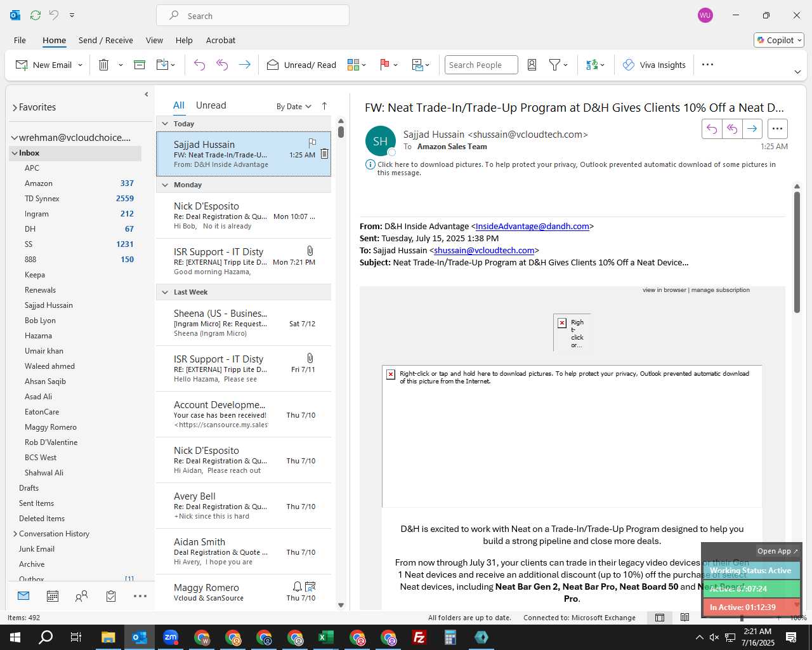Switch to reading view in status bar

(x=684, y=618)
